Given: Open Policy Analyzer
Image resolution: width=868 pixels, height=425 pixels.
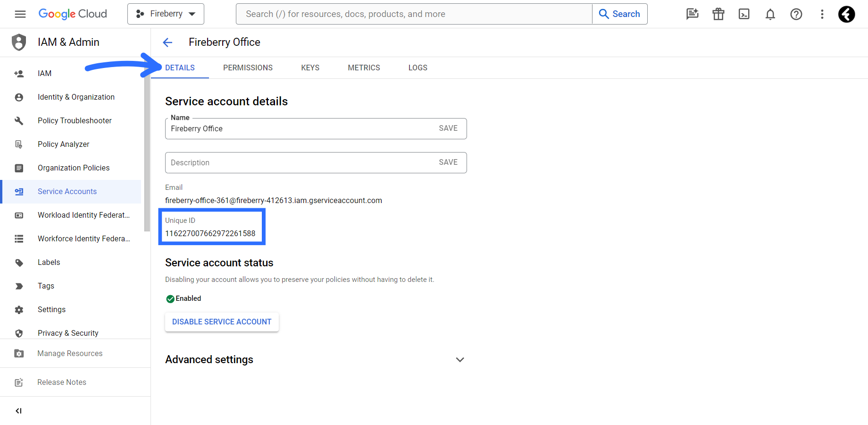Looking at the screenshot, I should 71,144.
